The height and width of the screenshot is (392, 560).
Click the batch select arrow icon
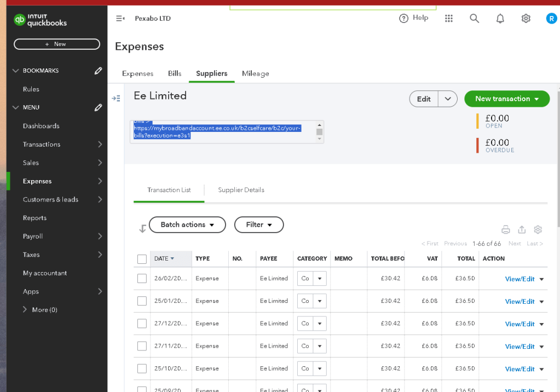coord(142,228)
